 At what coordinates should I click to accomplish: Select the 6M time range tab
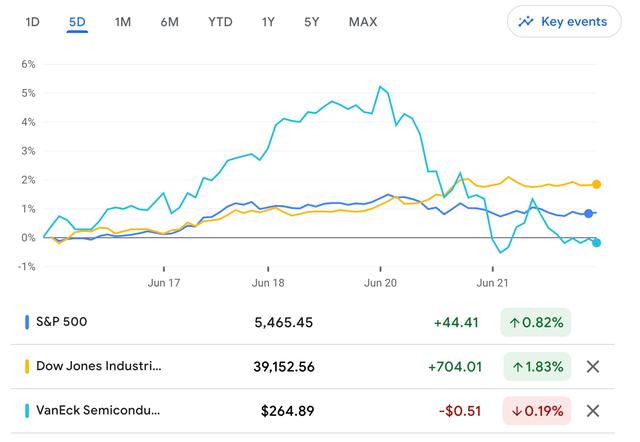pos(169,21)
